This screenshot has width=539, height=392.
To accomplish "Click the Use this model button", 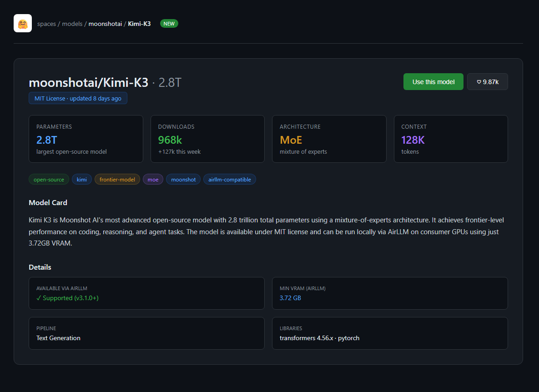I will pyautogui.click(x=433, y=82).
